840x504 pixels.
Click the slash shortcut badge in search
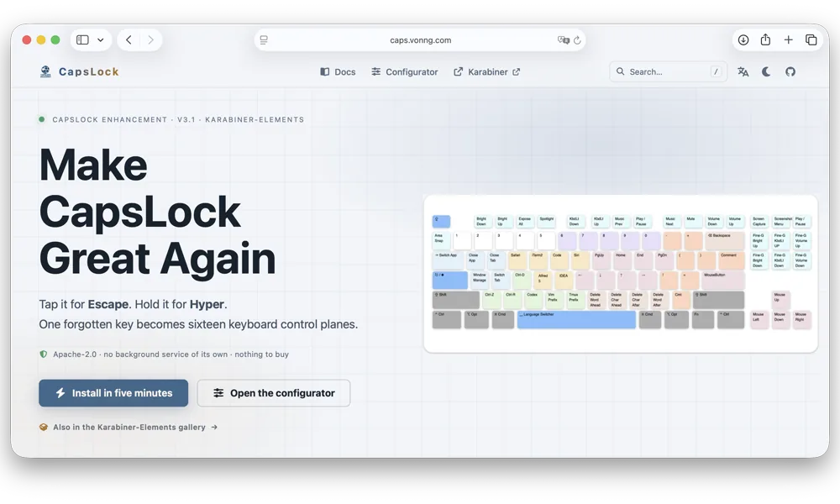[716, 71]
